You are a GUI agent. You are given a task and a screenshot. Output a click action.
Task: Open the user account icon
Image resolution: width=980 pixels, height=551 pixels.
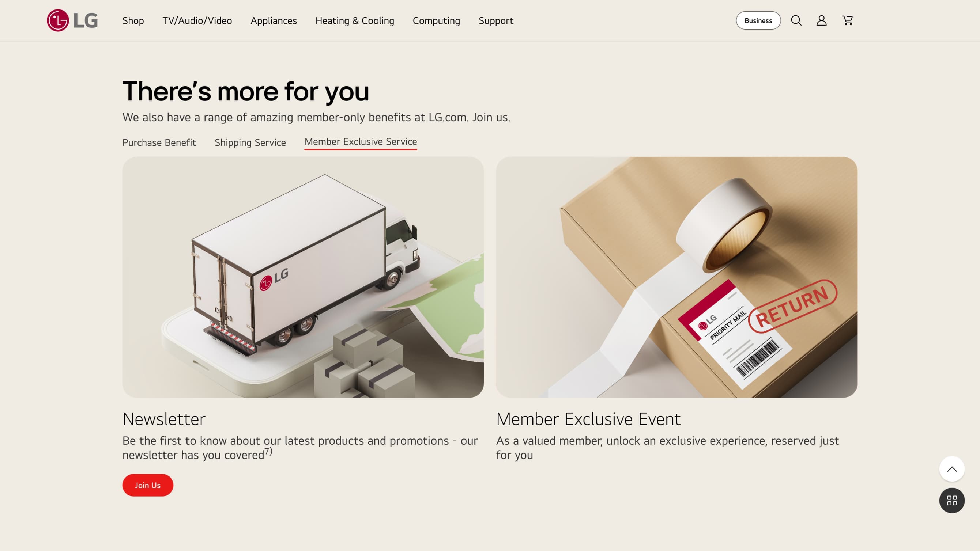pos(822,20)
